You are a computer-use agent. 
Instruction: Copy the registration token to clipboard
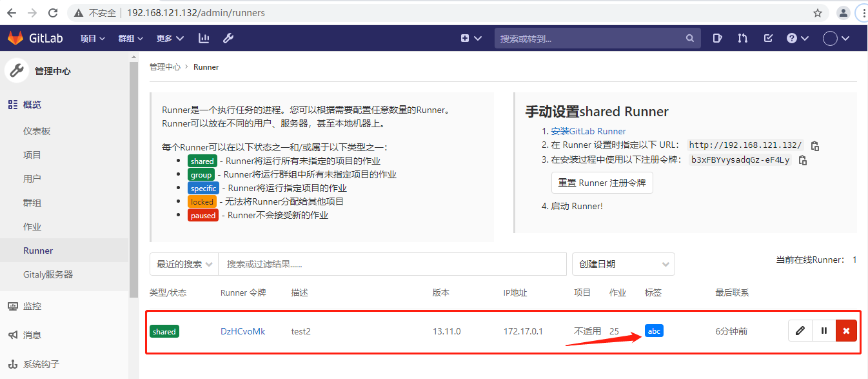(803, 160)
